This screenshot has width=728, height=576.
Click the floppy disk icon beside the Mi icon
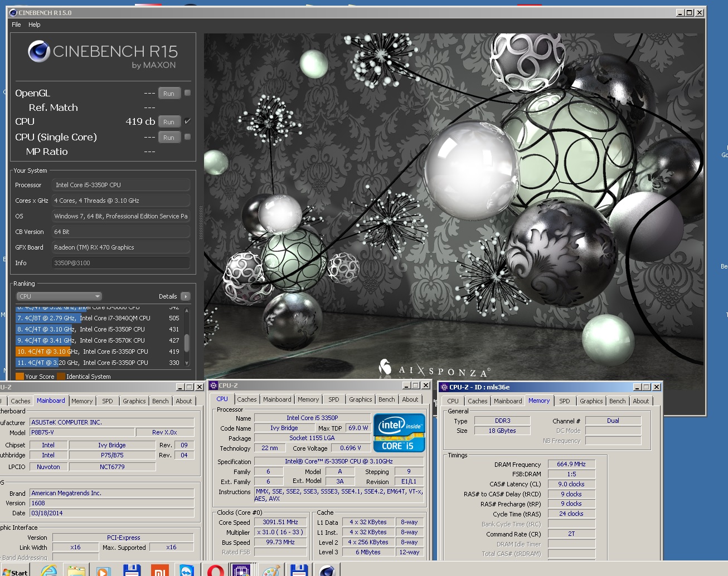coord(132,570)
